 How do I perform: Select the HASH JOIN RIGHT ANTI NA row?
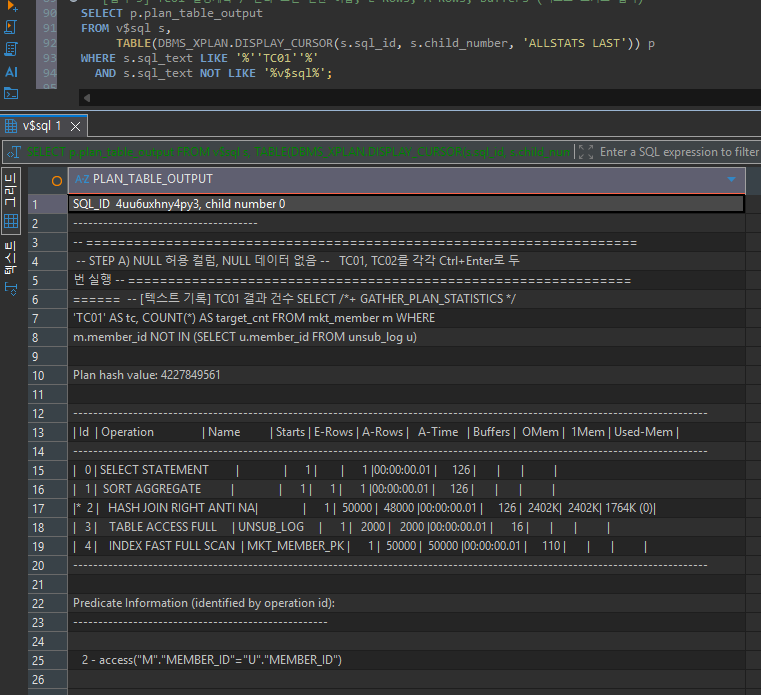coord(407,508)
